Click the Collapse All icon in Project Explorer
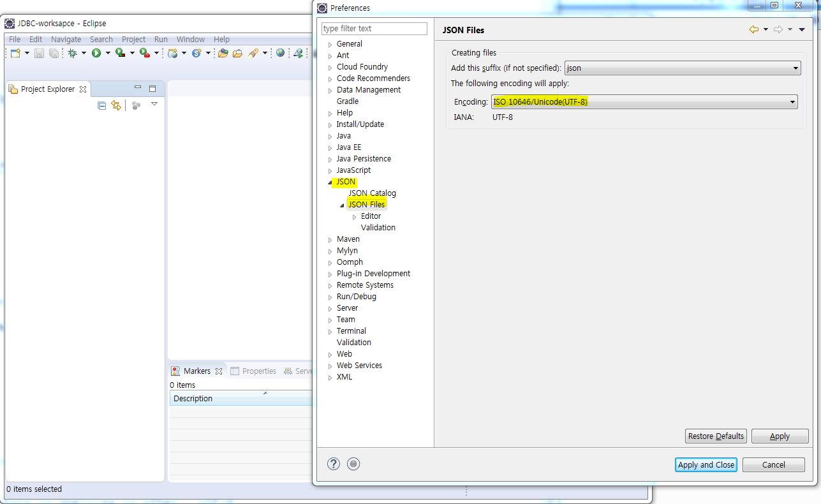Viewport: 821px width, 504px height. pyautogui.click(x=101, y=105)
